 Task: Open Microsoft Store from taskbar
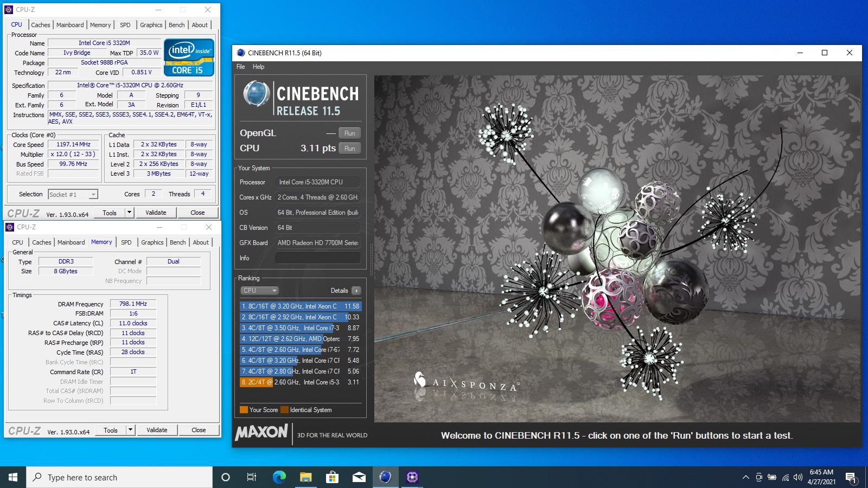[x=332, y=477]
